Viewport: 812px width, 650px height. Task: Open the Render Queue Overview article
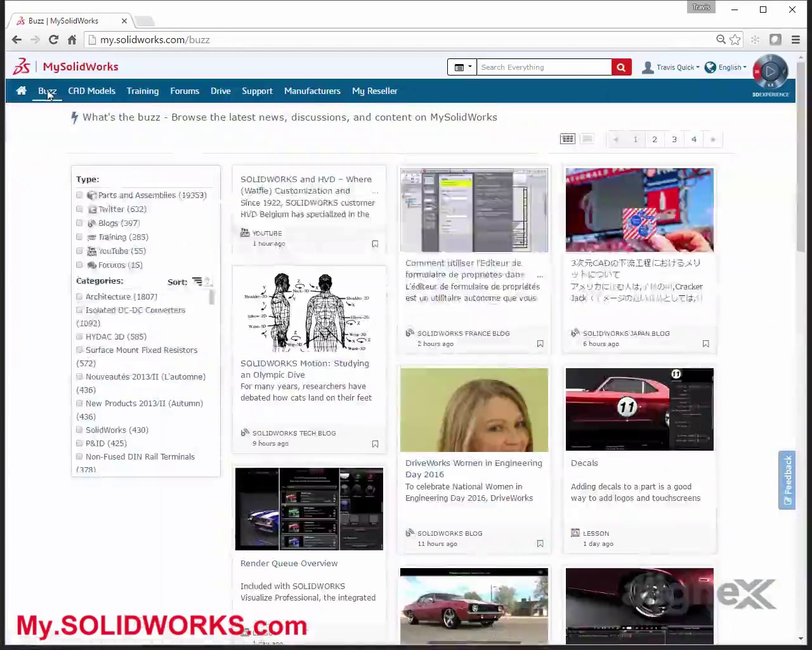pos(289,563)
